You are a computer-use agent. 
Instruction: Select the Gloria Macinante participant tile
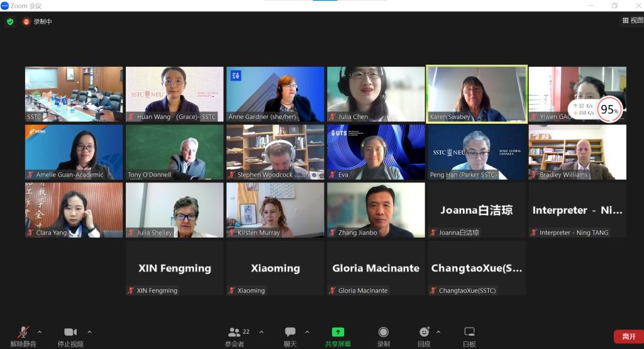point(376,268)
